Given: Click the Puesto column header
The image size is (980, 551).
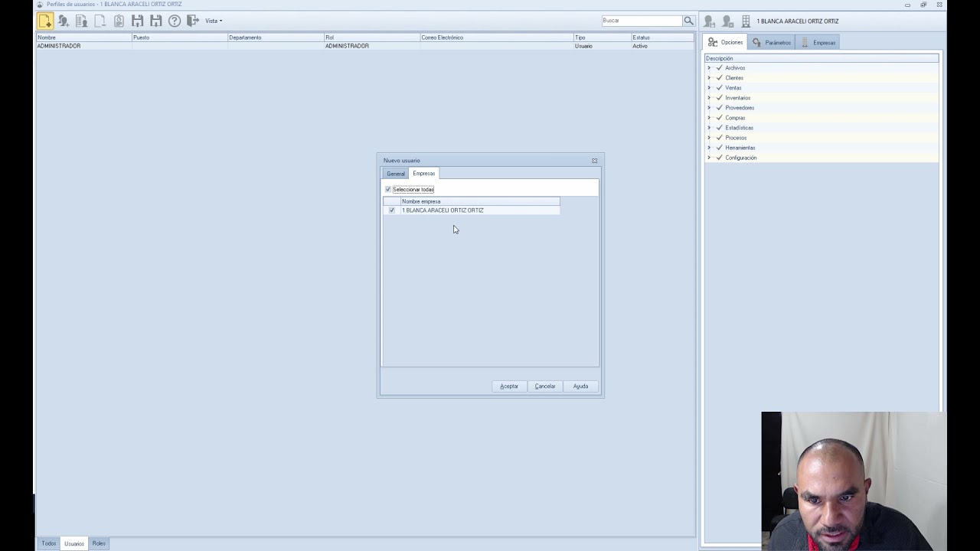Looking at the screenshot, I should click(x=180, y=37).
